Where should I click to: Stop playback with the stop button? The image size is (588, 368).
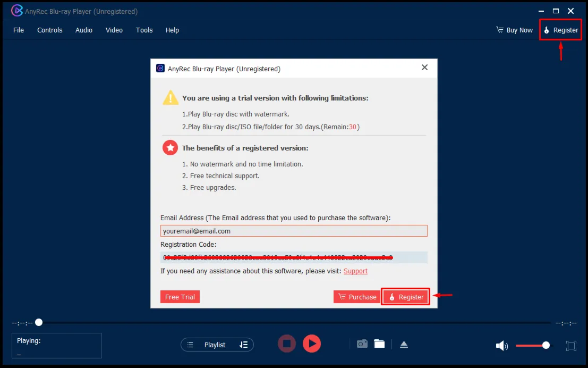pos(287,344)
